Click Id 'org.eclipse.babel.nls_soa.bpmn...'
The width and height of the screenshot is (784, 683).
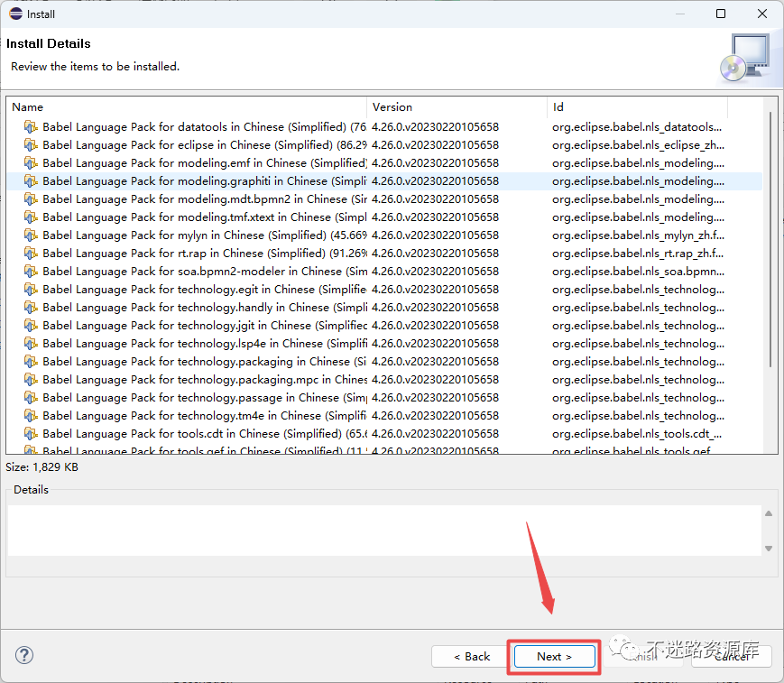coord(638,271)
